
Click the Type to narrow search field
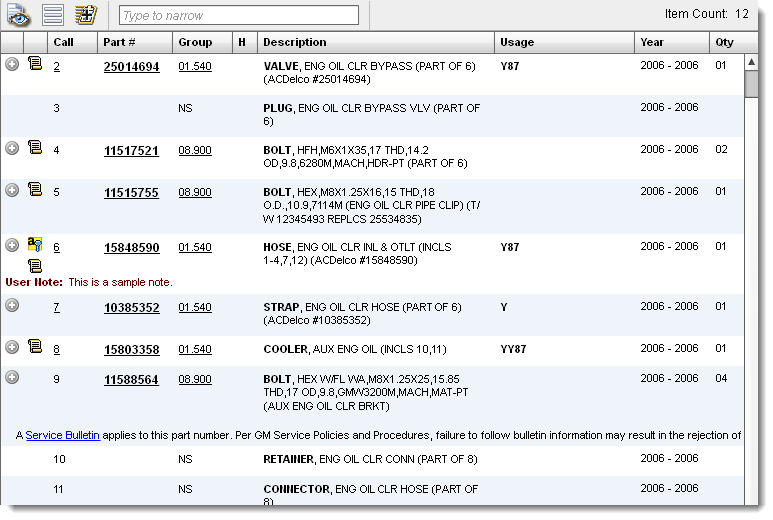(238, 16)
